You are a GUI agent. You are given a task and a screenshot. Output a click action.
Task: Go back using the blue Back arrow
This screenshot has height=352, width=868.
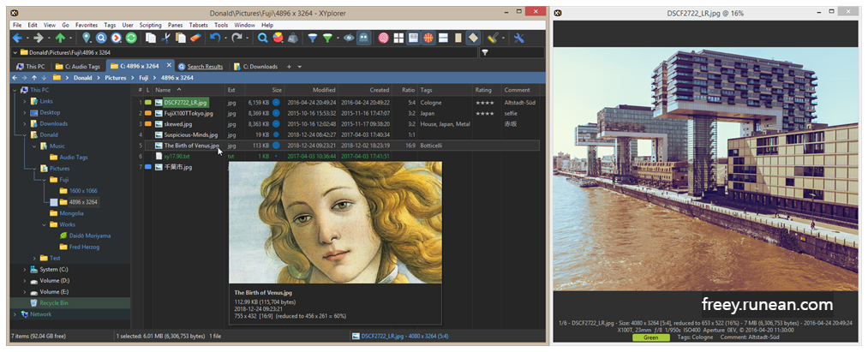pos(17,39)
